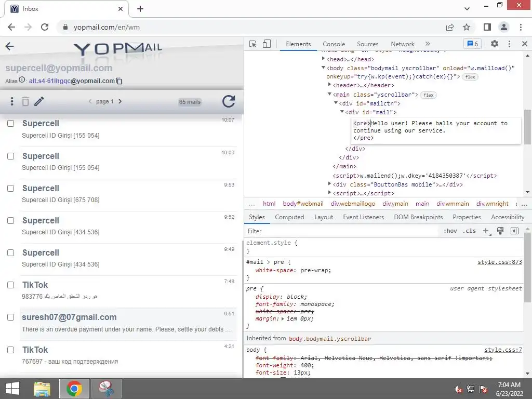Collapse the div id mail node
Image resolution: width=532 pixels, height=399 pixels.
[342, 112]
